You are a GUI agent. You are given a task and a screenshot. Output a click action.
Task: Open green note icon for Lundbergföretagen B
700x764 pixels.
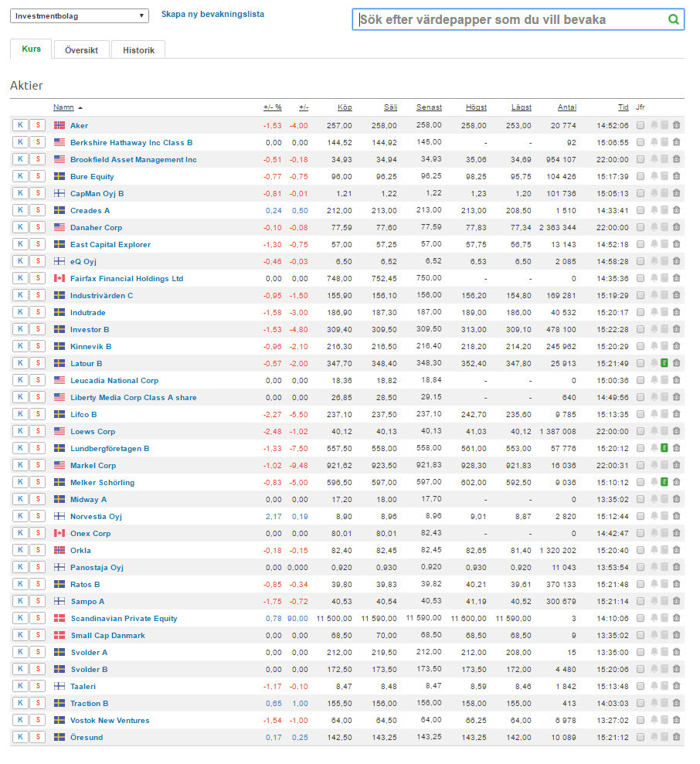[664, 448]
